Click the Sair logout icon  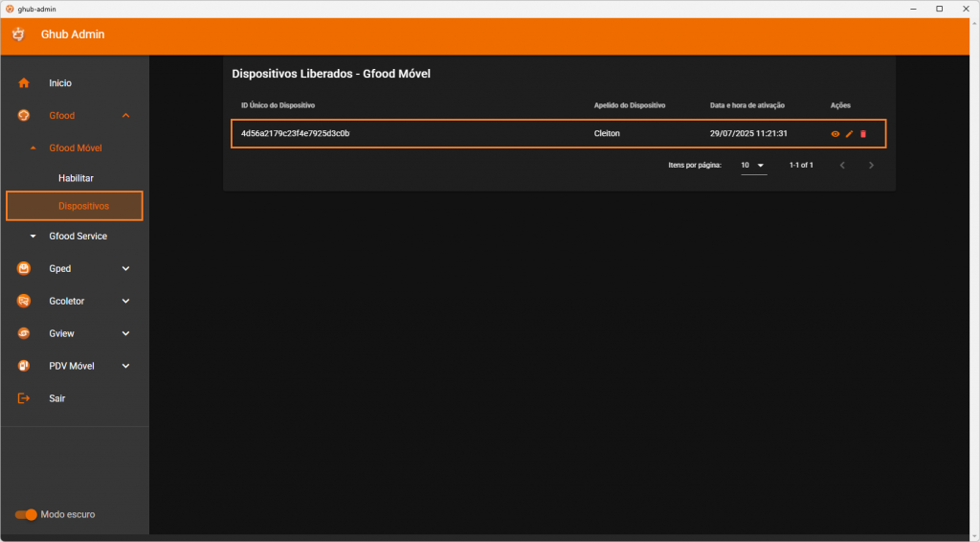24,399
